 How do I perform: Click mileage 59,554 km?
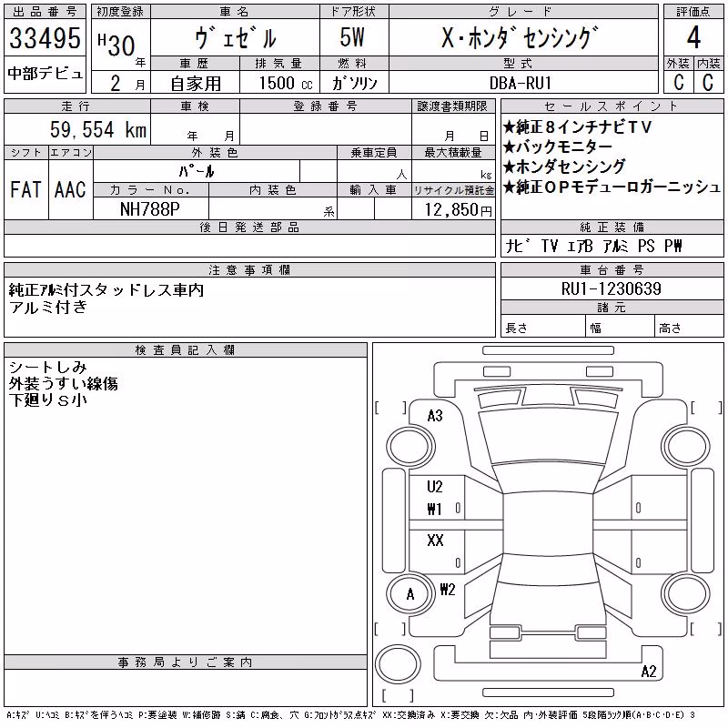click(98, 129)
